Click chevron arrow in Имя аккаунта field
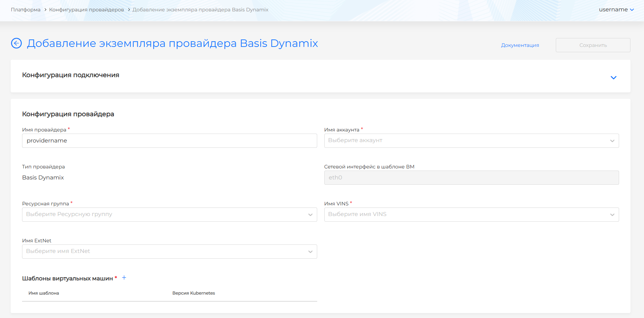Screen dimensions: 644x318 click(612, 141)
